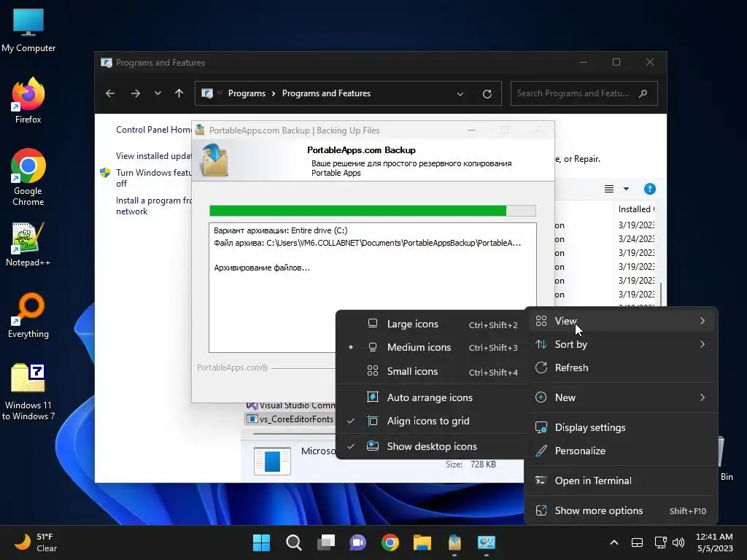Expand the New submenu

[x=622, y=397]
